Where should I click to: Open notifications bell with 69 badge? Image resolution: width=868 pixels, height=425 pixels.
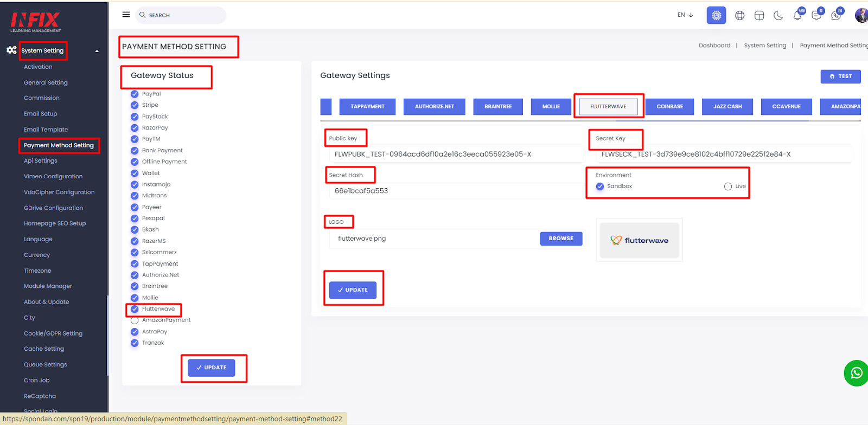(797, 15)
